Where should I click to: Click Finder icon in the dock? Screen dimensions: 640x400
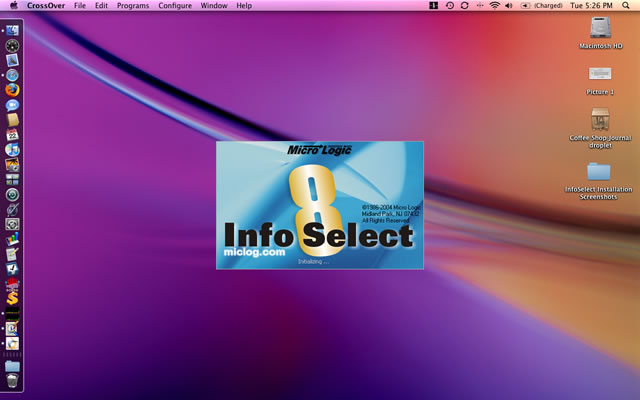click(x=12, y=31)
